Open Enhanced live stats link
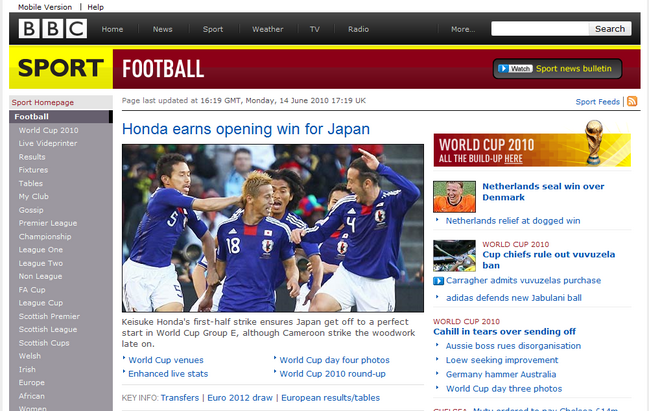This screenshot has height=411, width=649. [x=168, y=374]
